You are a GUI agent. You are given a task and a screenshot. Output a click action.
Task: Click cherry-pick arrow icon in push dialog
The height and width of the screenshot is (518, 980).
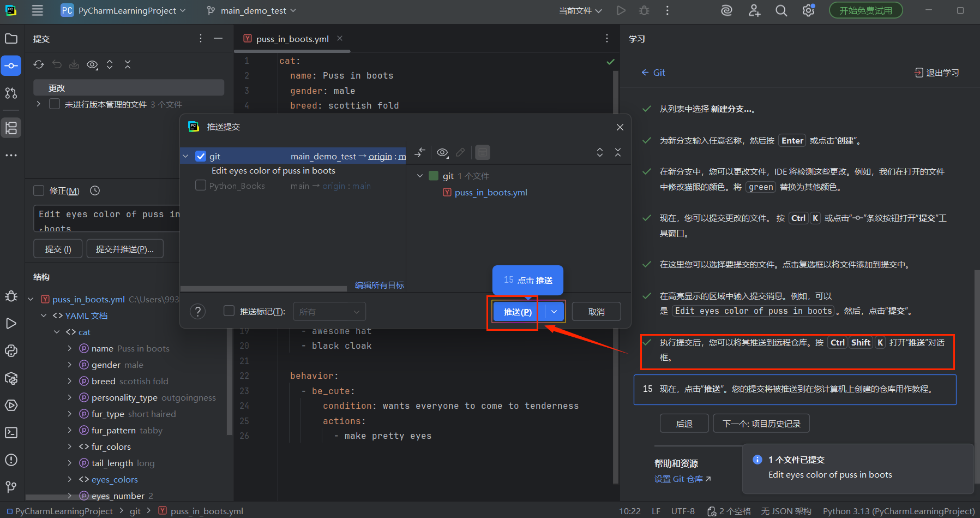coord(419,152)
